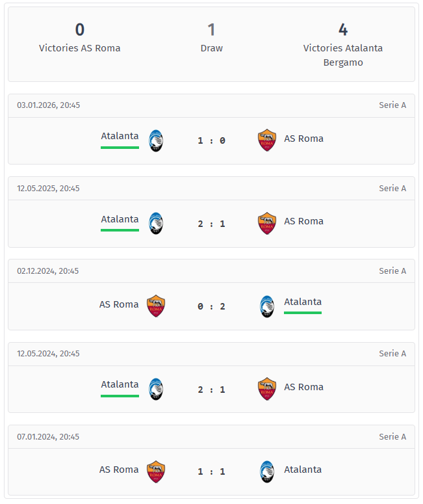
Task: Click Atalanta crest in 02.12.2024 match
Action: point(266,306)
